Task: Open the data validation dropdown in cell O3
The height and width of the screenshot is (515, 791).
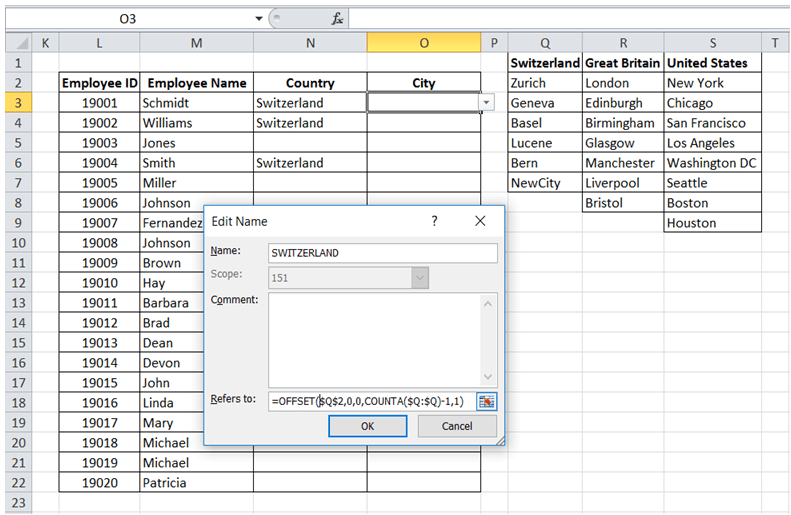Action: click(x=486, y=102)
